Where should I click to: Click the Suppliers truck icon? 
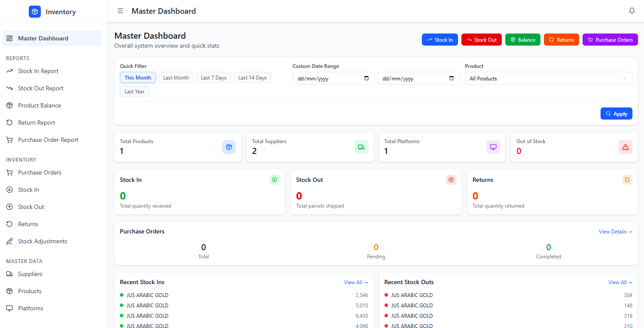click(x=9, y=274)
